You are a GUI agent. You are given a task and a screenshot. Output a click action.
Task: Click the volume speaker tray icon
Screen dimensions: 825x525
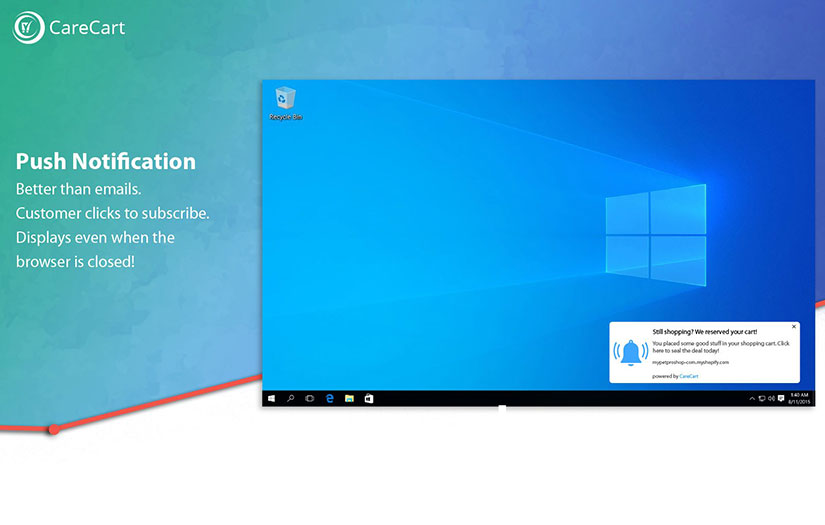pyautogui.click(x=771, y=399)
